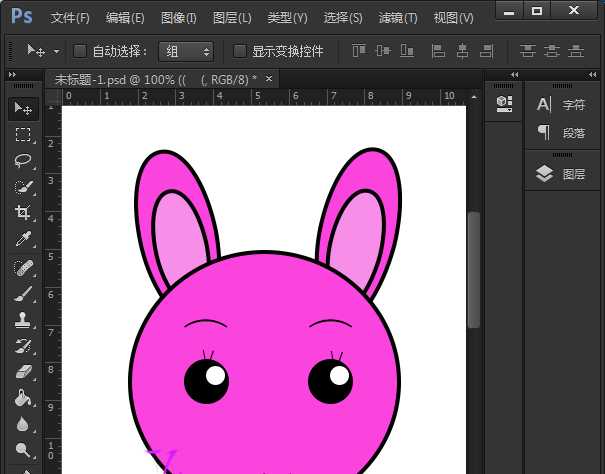
Task: Close the 未标题-1.psd document tab
Action: (x=269, y=79)
